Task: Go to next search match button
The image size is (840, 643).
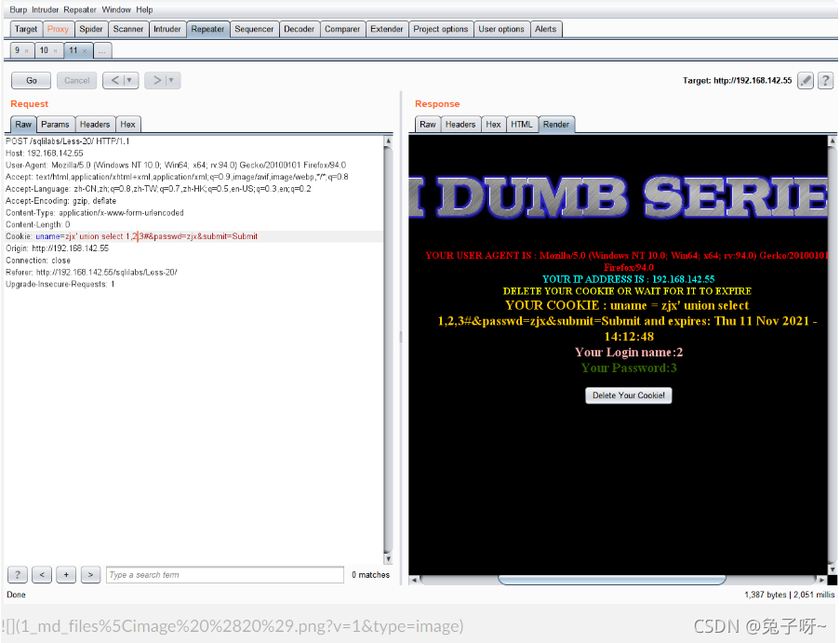Action: tap(90, 574)
